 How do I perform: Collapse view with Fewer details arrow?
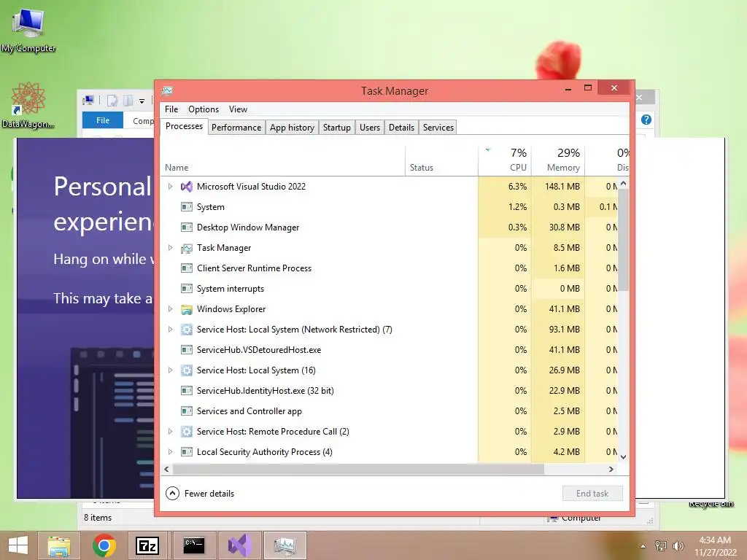[172, 494]
